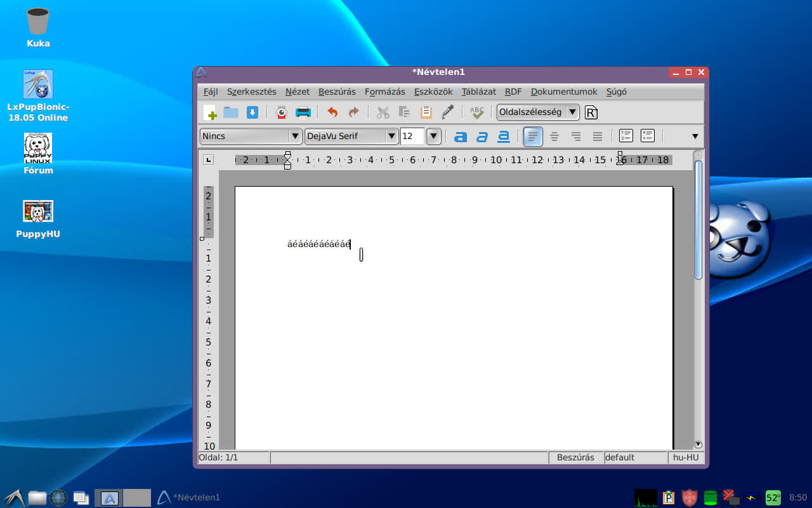Screen dimensions: 812x508
Task: Open the firewall shield tray icon
Action: click(x=690, y=498)
